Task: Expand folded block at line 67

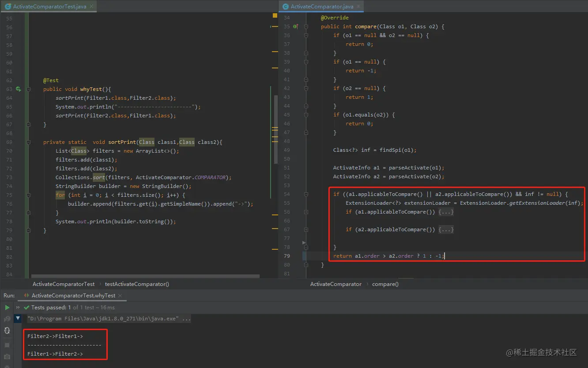Action: point(306,229)
